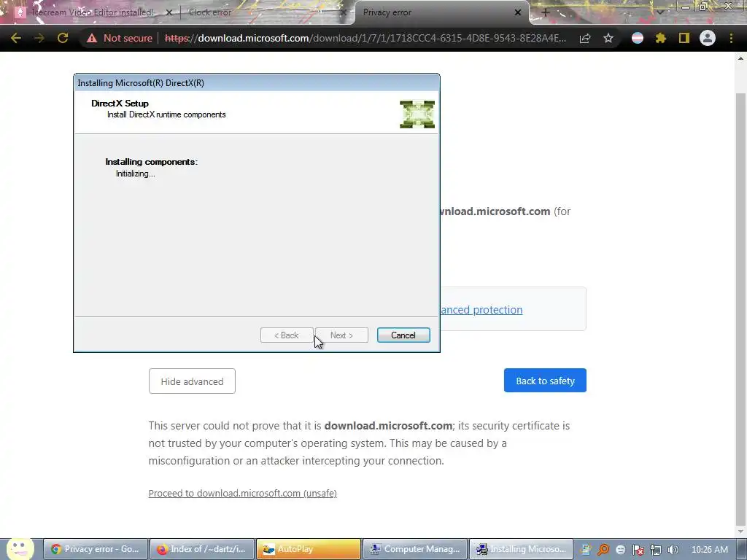Click the Hide advanced button
This screenshot has width=747, height=560.
click(x=192, y=381)
